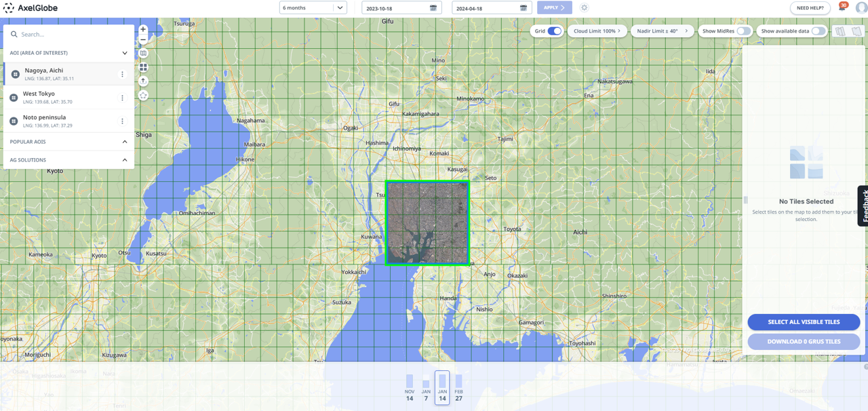Click the Nakatsugawa label on map
Image resolution: width=868 pixels, height=411 pixels.
[x=614, y=81]
